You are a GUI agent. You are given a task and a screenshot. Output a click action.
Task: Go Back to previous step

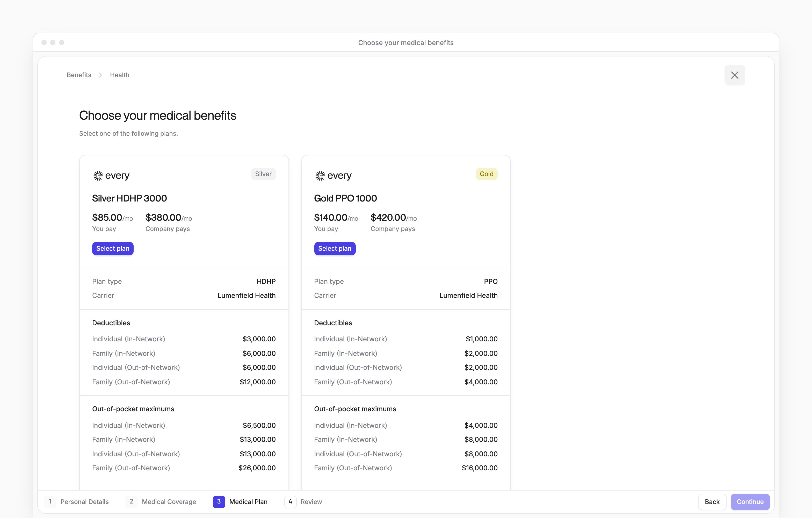712,501
